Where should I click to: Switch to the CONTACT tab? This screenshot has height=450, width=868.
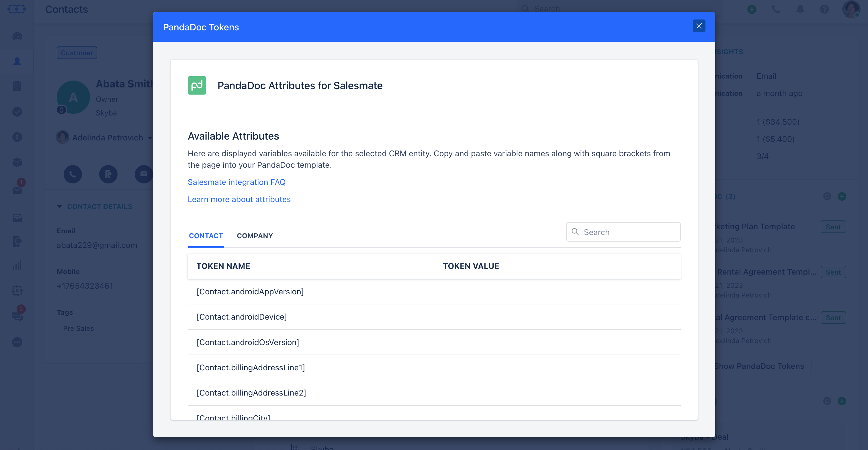(x=206, y=236)
